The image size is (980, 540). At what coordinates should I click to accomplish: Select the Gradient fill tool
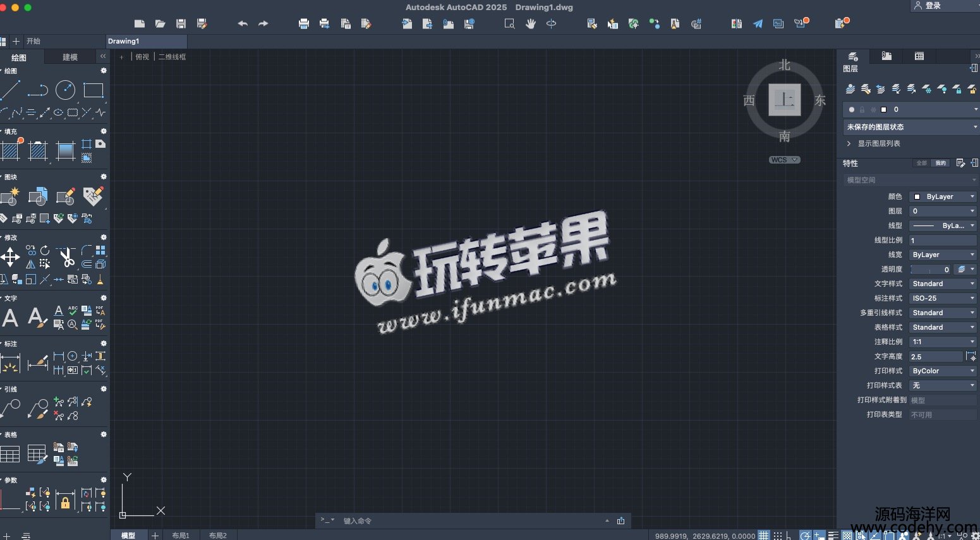66,150
